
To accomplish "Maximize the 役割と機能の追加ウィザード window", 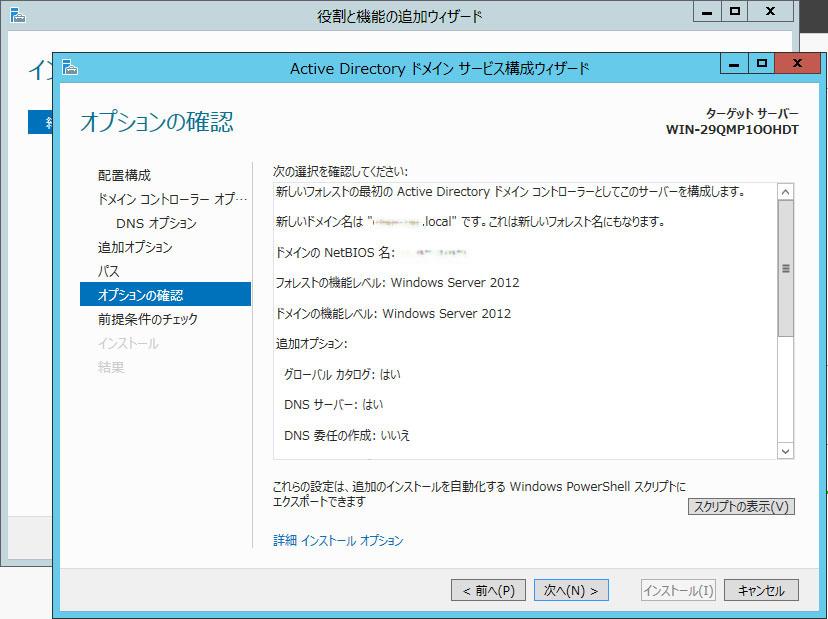I will [735, 12].
